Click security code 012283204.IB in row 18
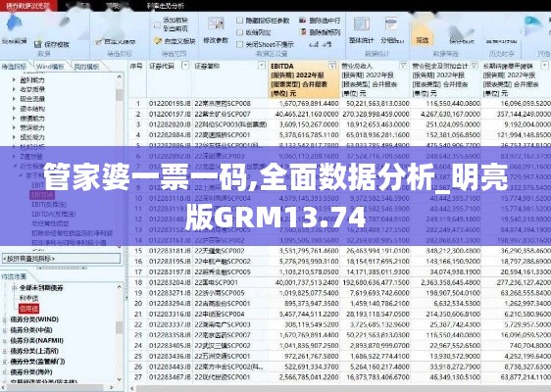Image resolution: width=551 pixels, height=392 pixels. (170, 282)
